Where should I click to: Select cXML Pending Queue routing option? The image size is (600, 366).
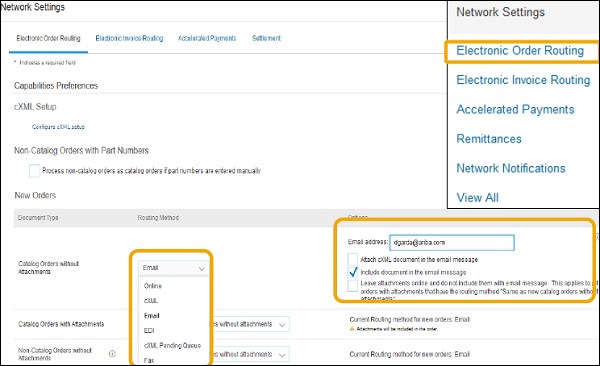tap(172, 346)
